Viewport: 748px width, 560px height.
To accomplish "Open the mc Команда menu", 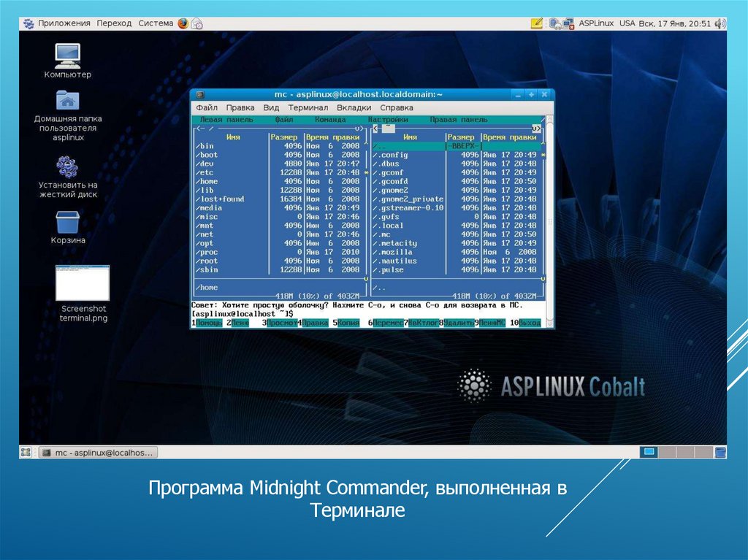I will click(330, 120).
